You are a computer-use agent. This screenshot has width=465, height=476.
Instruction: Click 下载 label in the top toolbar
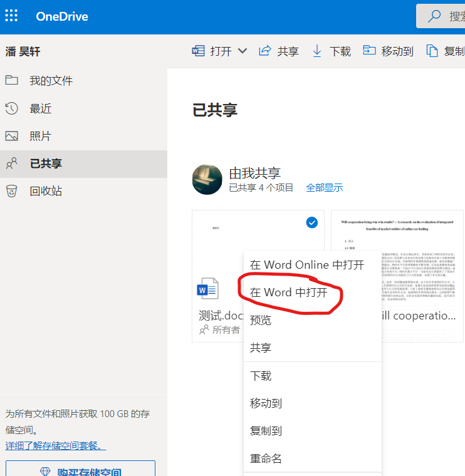[340, 51]
